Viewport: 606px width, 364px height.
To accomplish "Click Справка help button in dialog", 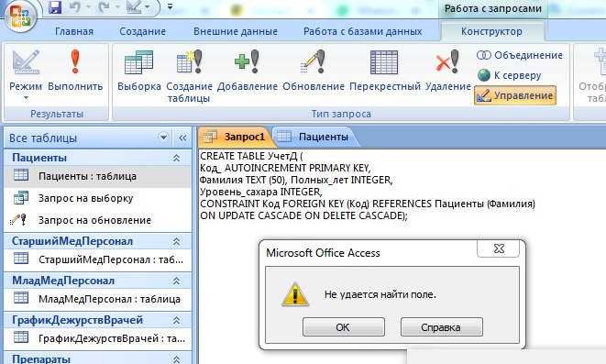I will (441, 327).
